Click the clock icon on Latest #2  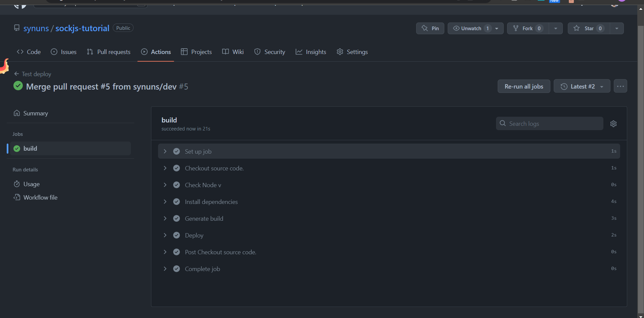tap(564, 87)
